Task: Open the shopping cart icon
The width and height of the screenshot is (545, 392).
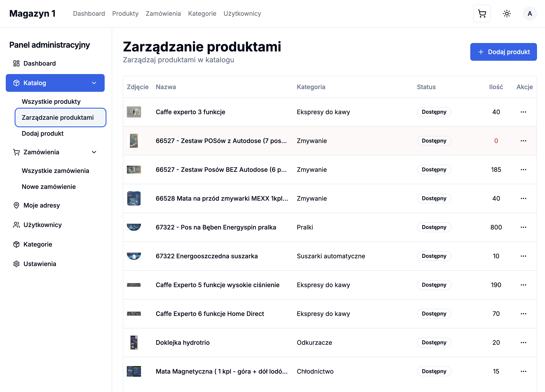Action: (x=482, y=14)
